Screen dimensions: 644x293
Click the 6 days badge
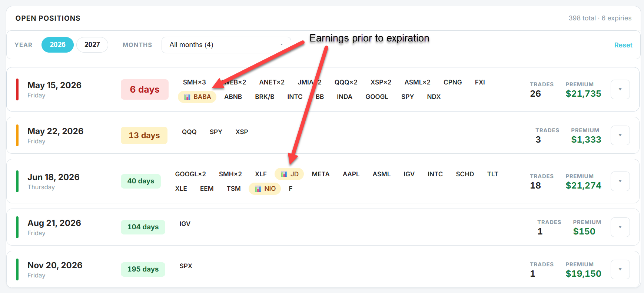click(145, 89)
